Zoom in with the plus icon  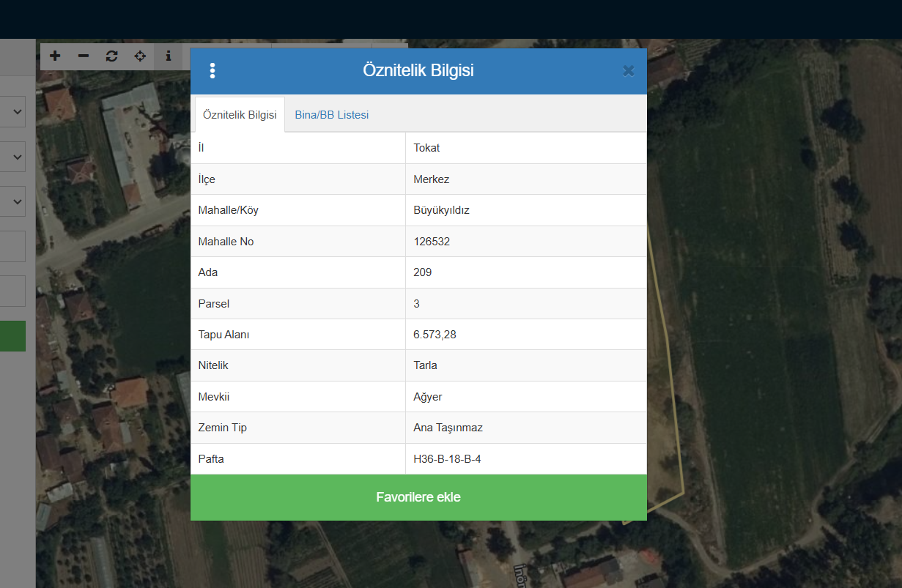[55, 56]
